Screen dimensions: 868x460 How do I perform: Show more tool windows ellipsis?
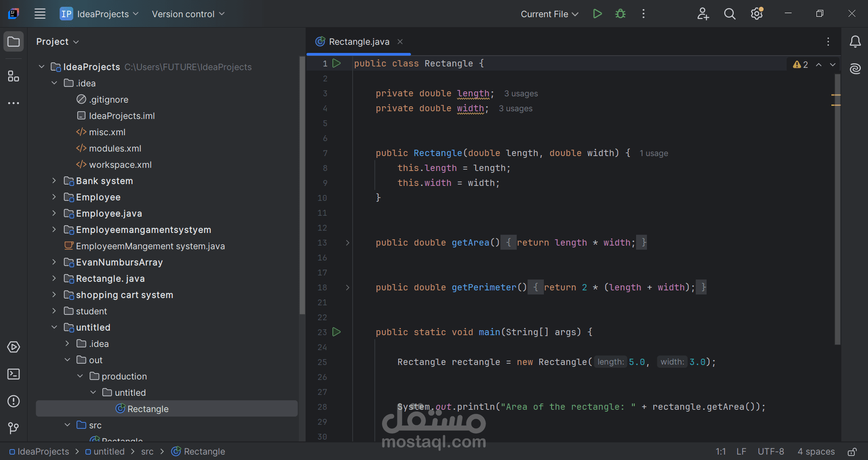14,103
